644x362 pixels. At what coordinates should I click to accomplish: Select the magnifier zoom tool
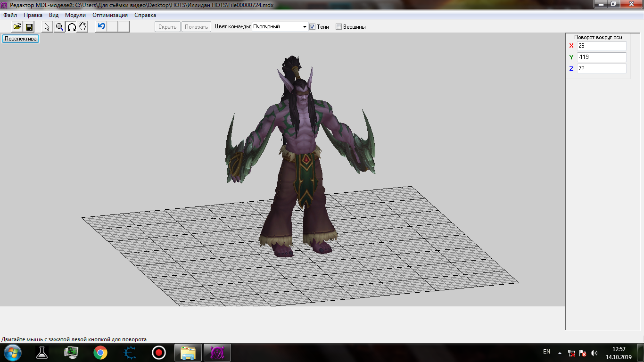59,27
